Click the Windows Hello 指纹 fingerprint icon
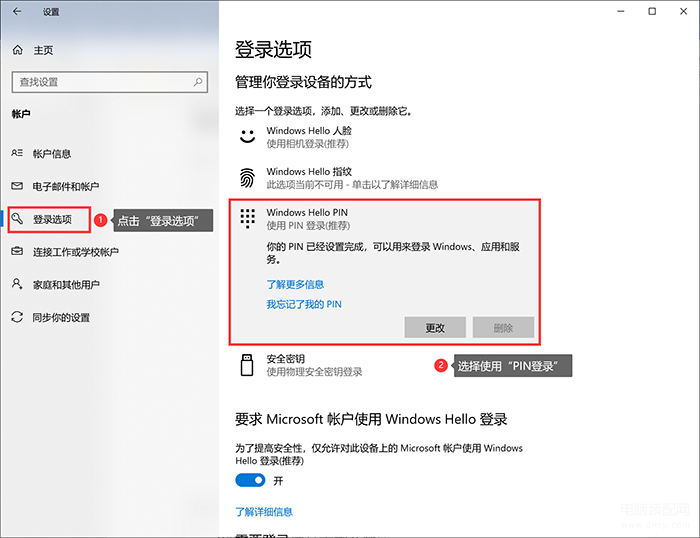This screenshot has width=700, height=538. coord(247,178)
